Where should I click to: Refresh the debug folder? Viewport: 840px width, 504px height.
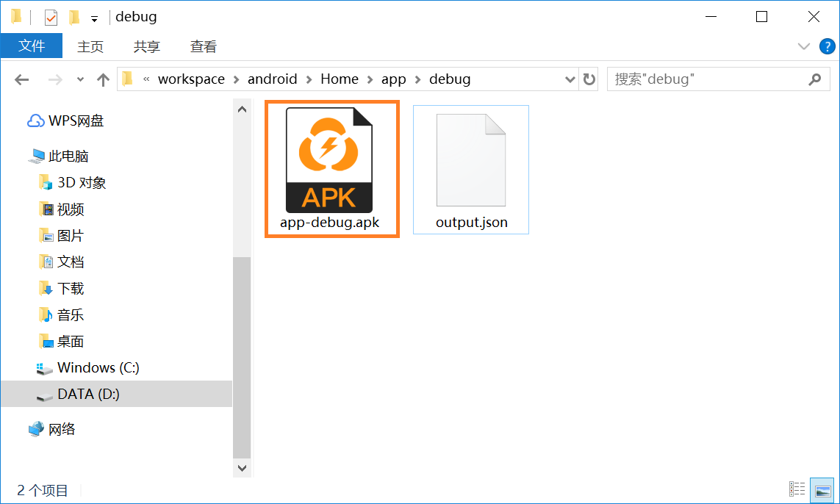coord(589,80)
